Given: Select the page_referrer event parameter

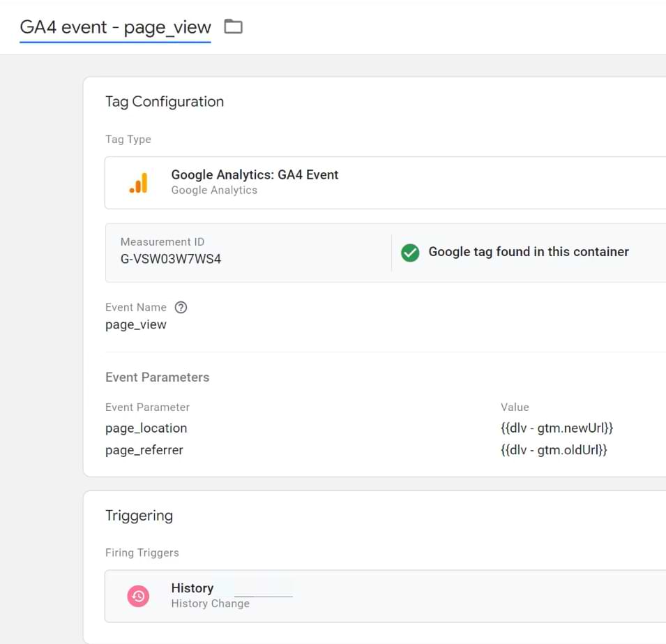Looking at the screenshot, I should point(144,450).
